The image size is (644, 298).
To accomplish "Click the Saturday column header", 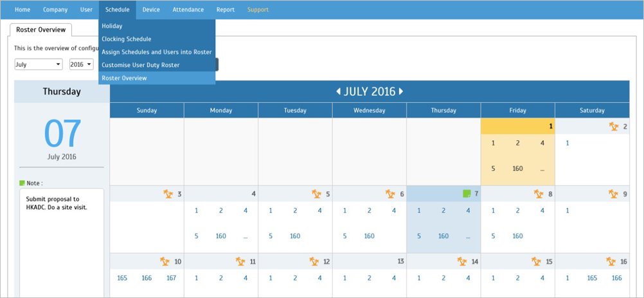I will click(592, 110).
